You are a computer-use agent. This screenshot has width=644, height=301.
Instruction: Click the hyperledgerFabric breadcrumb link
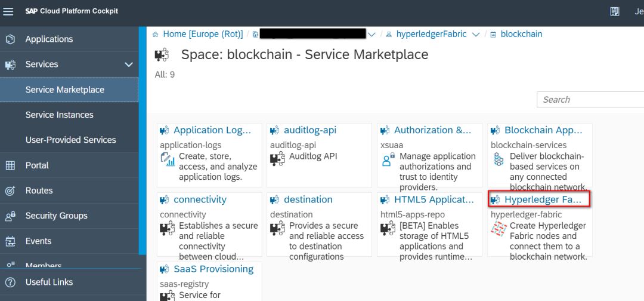[x=431, y=34]
